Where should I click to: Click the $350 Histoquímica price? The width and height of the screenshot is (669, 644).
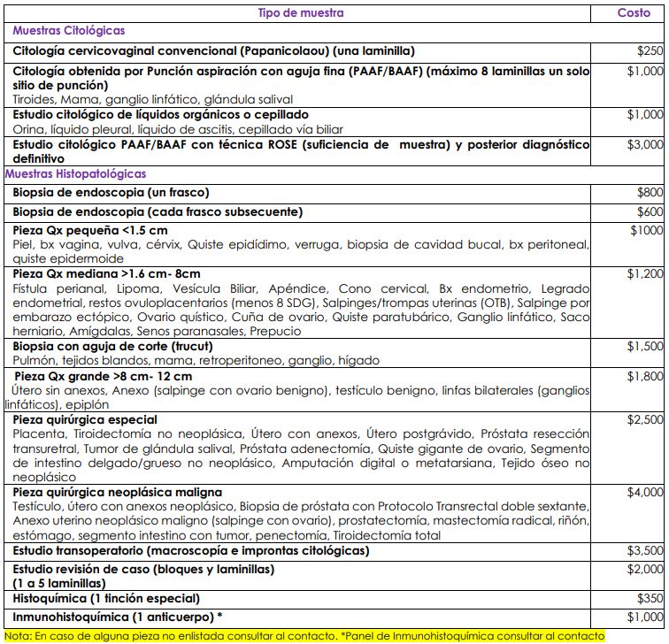[x=650, y=599]
